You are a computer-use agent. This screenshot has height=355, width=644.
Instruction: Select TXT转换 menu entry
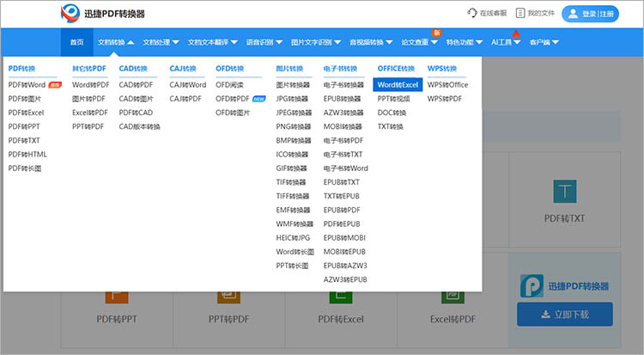390,126
